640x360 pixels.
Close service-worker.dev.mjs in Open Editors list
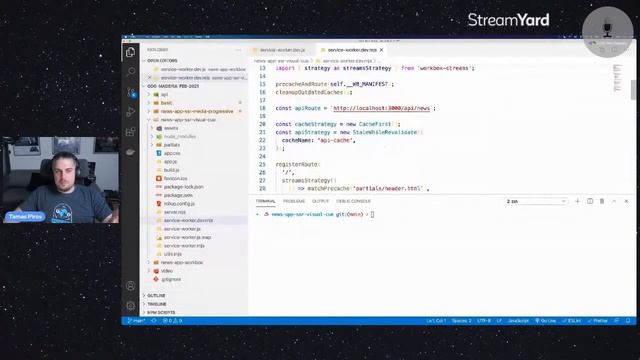150,78
